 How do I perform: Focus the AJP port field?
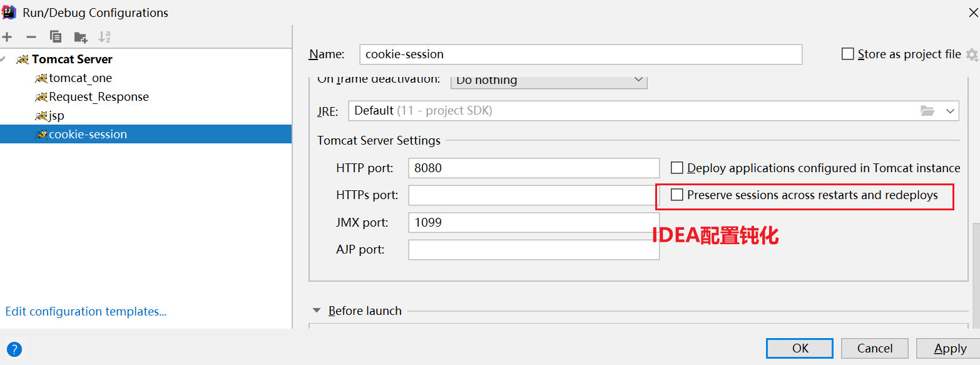[x=534, y=250]
